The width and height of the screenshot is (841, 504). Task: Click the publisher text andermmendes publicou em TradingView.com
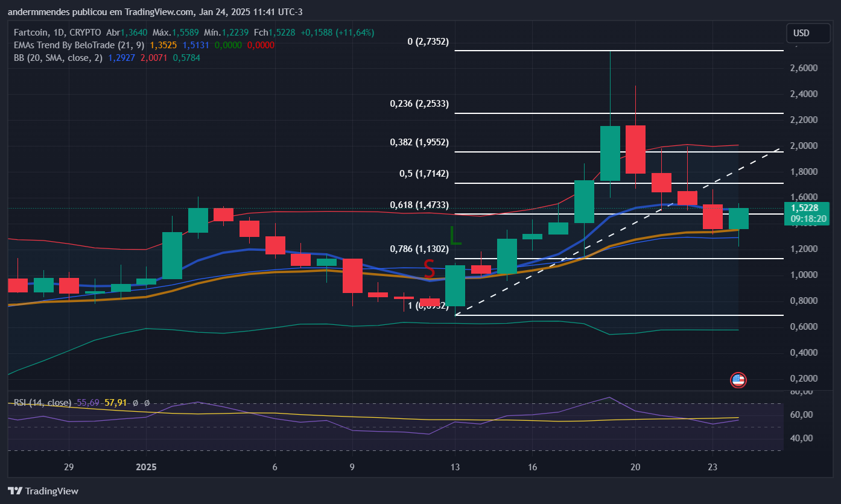102,12
